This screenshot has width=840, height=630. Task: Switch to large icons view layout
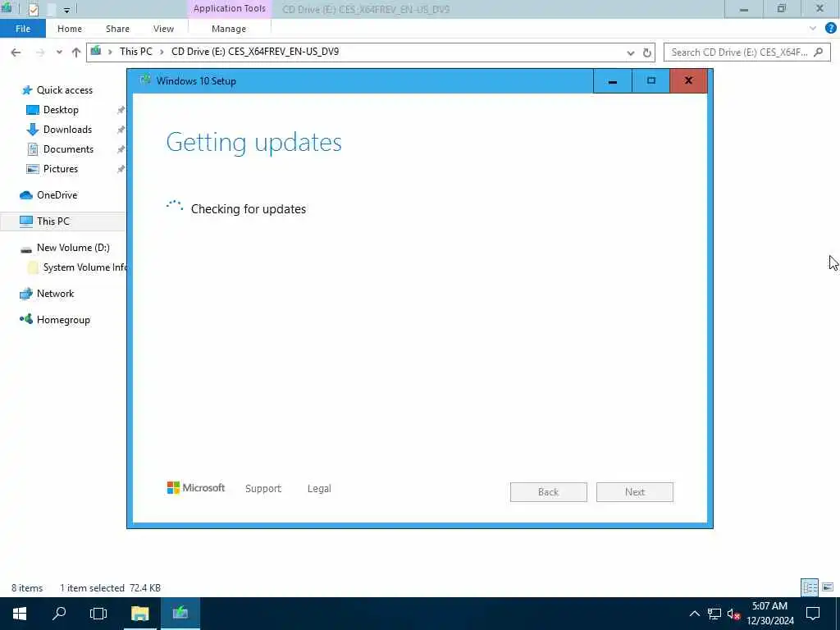point(828,587)
